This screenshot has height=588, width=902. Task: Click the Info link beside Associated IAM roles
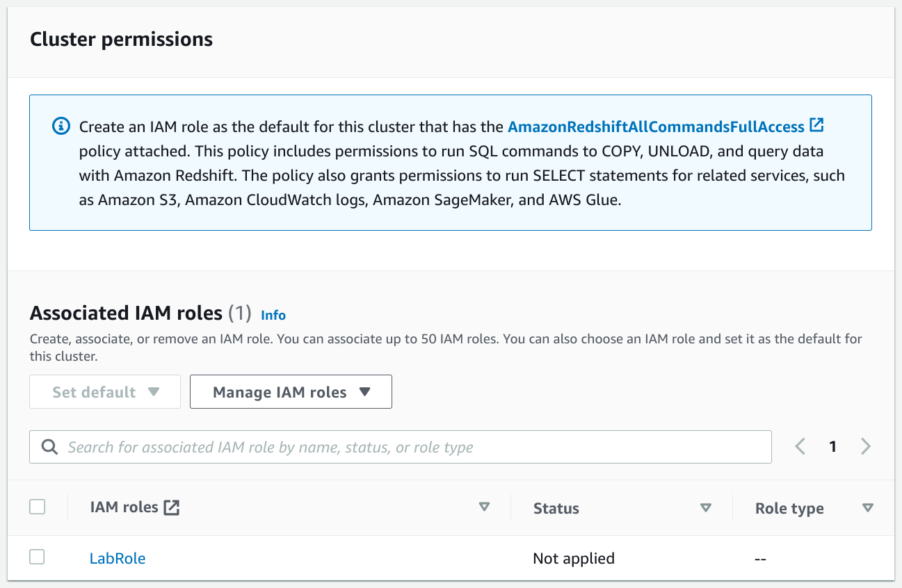[273, 315]
